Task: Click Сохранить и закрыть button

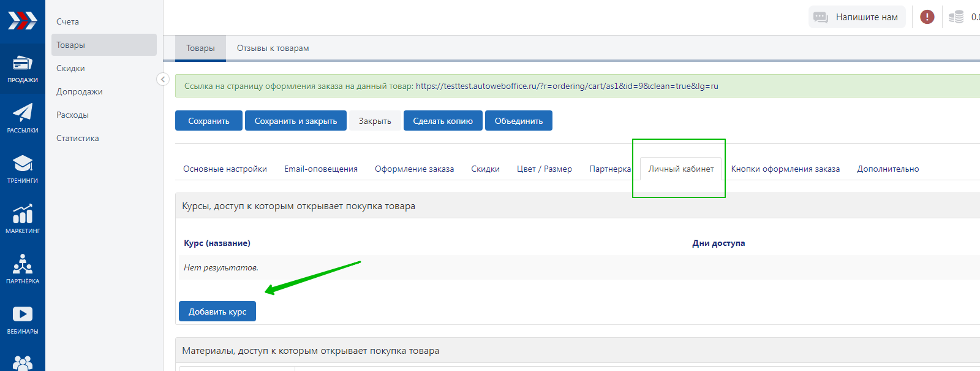Action: pyautogui.click(x=295, y=121)
